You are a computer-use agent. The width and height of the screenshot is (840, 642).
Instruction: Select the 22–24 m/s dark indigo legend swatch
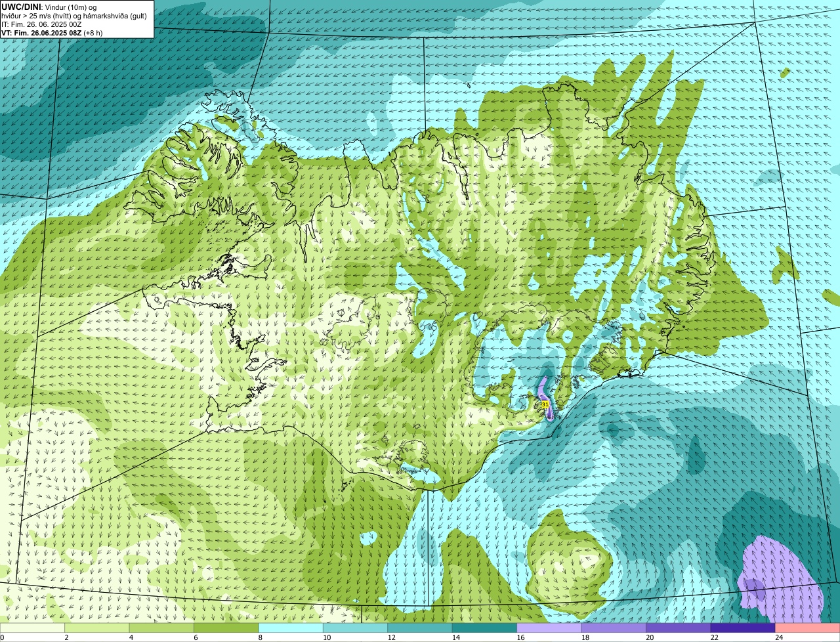743,628
